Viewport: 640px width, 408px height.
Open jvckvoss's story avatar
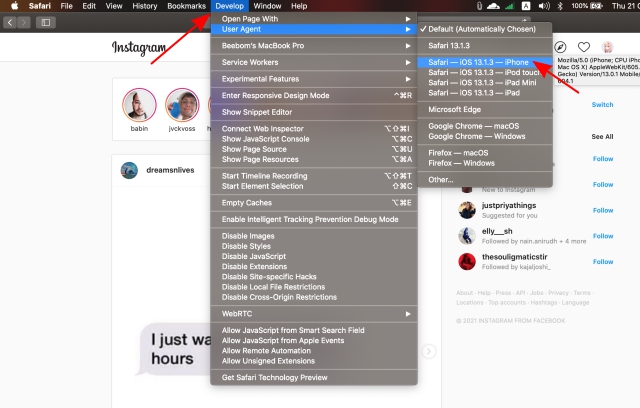click(x=182, y=105)
